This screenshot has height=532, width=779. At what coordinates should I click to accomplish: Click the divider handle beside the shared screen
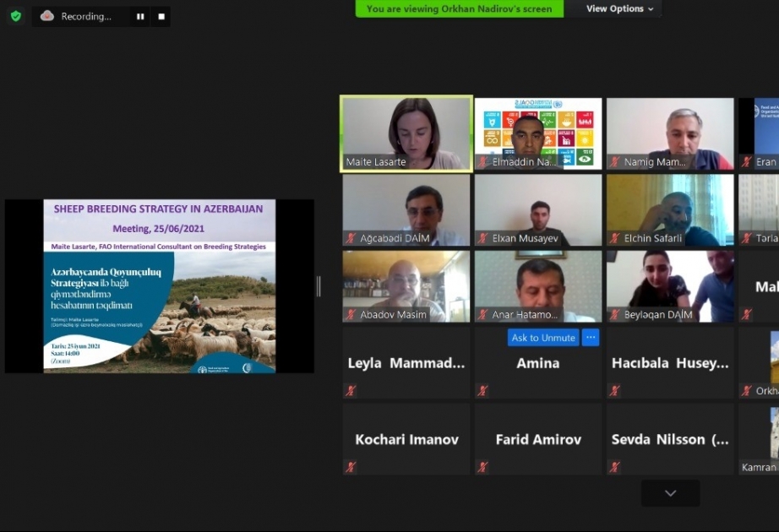point(319,286)
